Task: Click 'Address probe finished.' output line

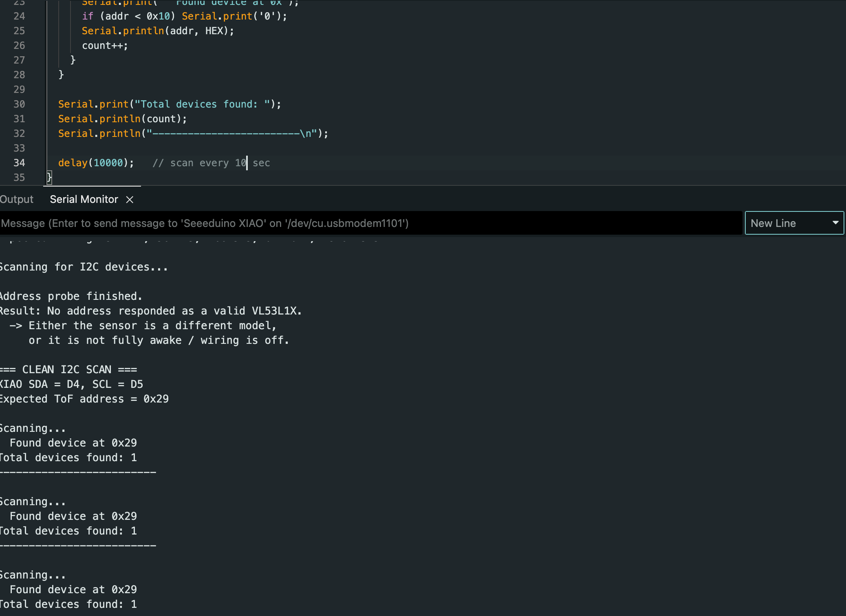Action: tap(71, 296)
